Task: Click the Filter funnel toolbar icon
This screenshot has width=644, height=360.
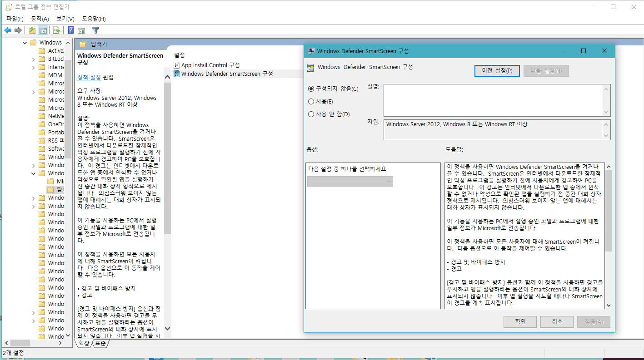Action: click(x=95, y=30)
